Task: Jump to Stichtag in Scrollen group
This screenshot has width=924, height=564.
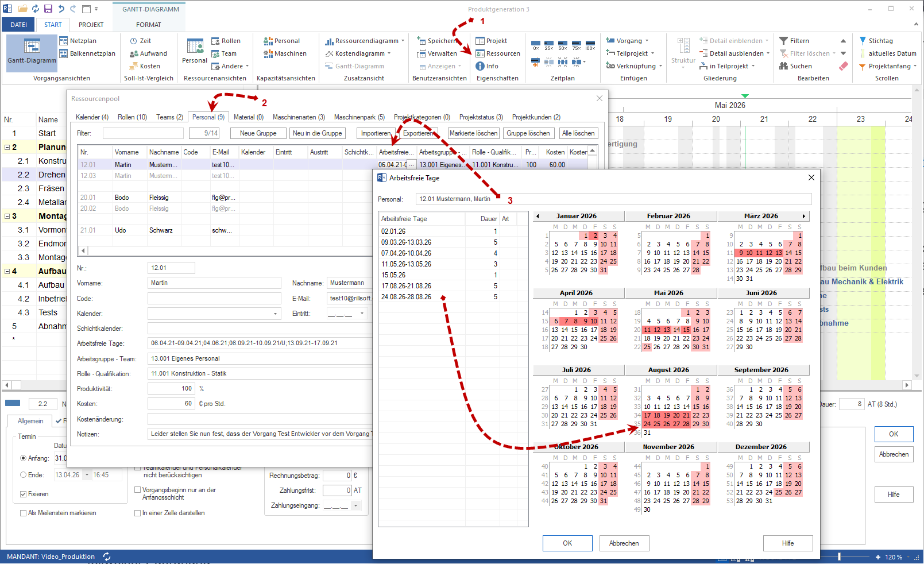Action: [863, 41]
